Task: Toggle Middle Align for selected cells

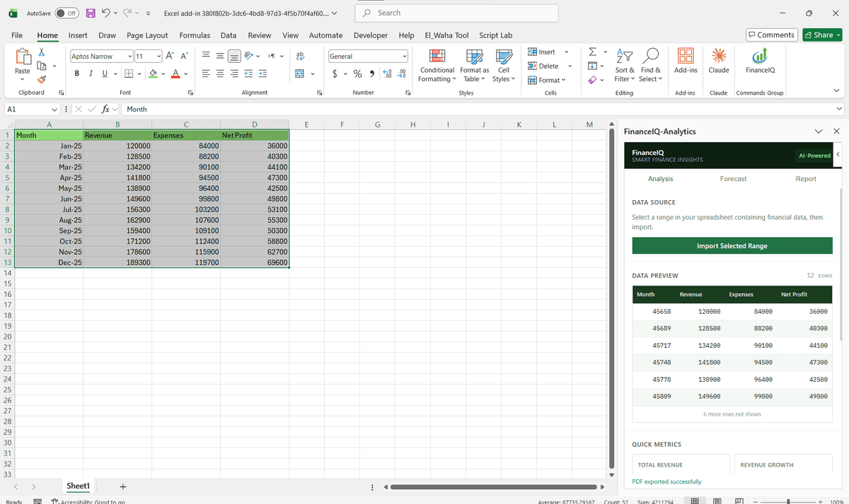Action: (219, 56)
